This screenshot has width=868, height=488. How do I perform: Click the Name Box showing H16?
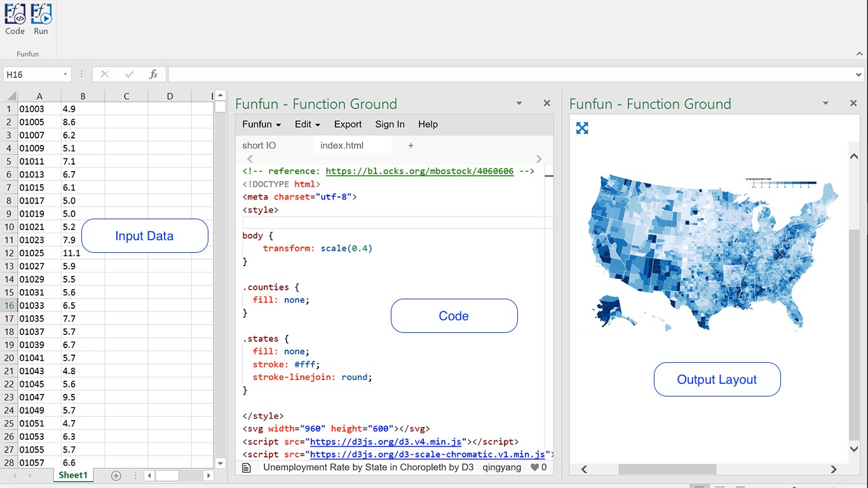tap(32, 74)
